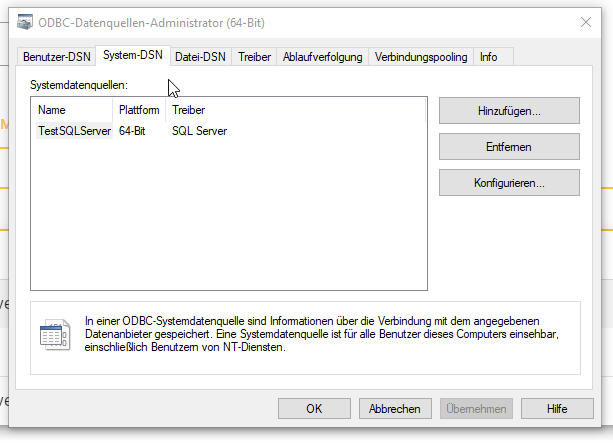Open the Ablaufverfolgung tab
Image resolution: width=613 pixels, height=443 pixels.
322,57
